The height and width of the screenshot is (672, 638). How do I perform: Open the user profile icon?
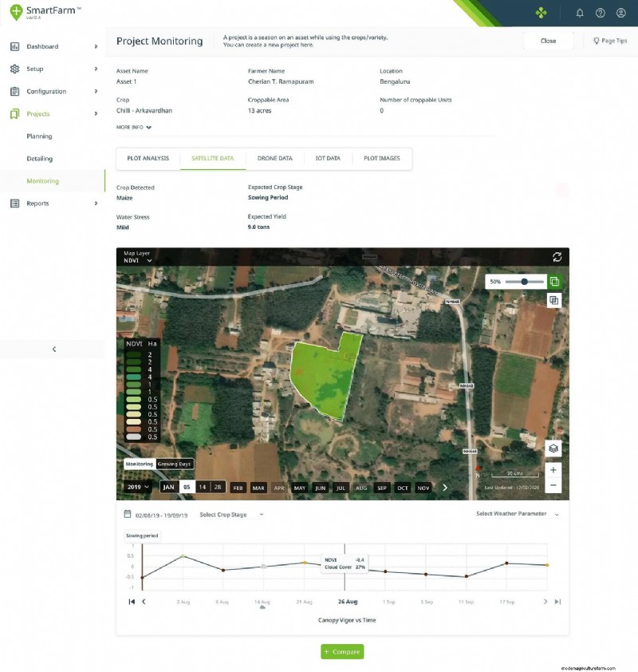point(621,13)
